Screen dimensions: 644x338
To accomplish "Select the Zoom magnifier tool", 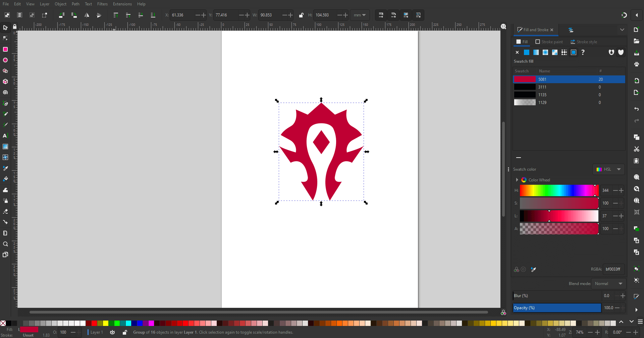I will tap(5, 244).
